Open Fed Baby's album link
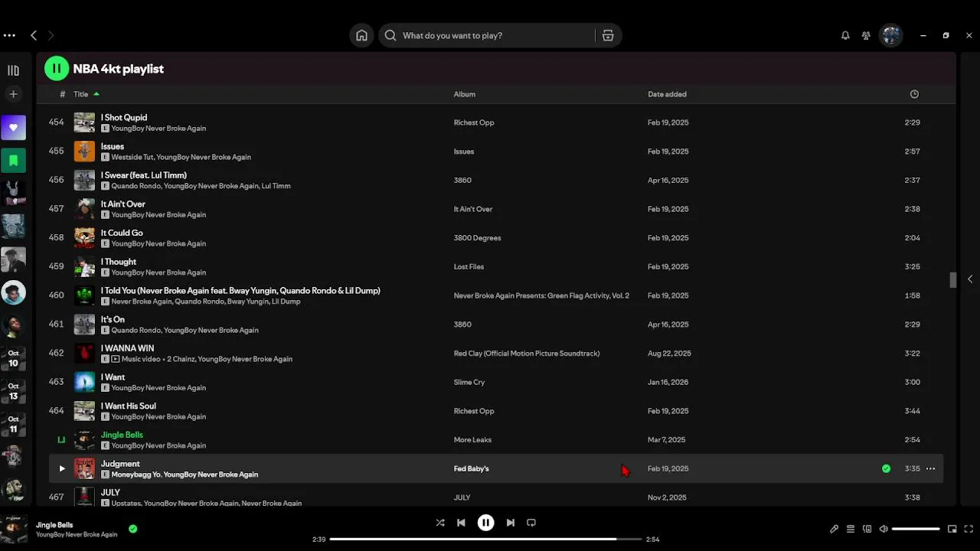 (471, 468)
